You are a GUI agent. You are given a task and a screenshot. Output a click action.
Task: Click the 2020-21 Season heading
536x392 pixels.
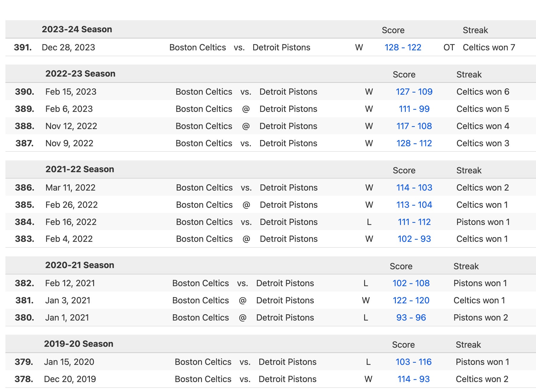pos(80,265)
